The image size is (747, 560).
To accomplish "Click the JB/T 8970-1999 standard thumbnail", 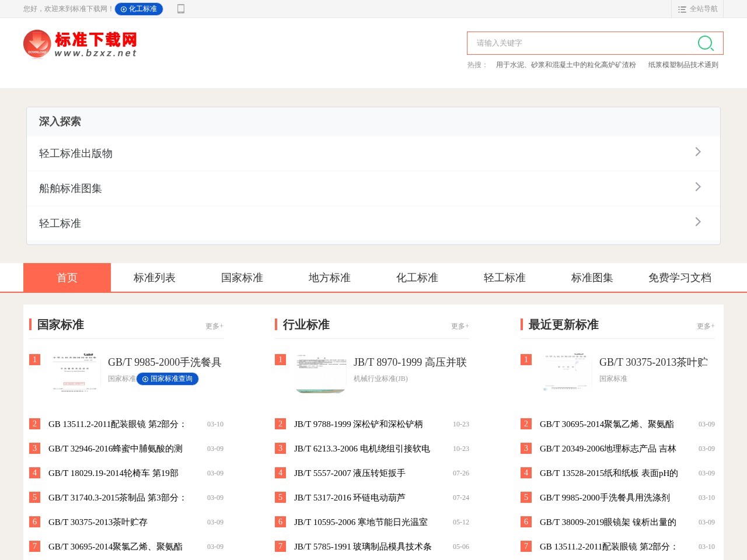I will click(320, 373).
